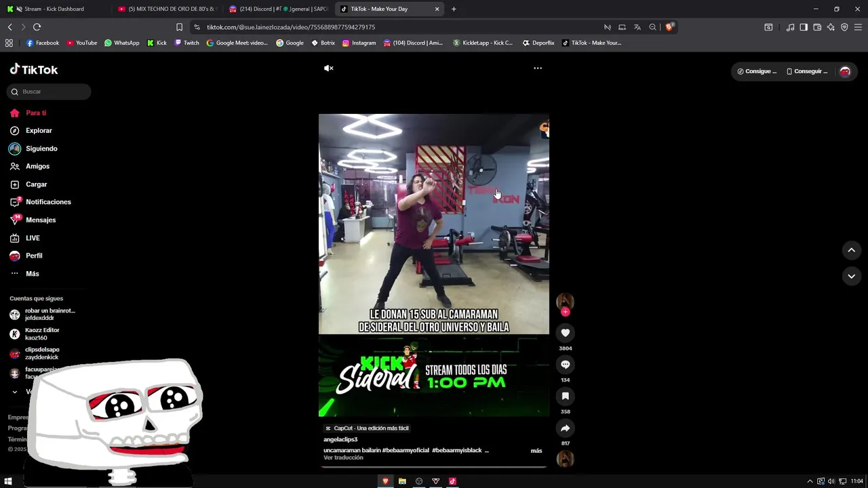This screenshot has height=488, width=868.
Task: Open Notificaciones panel
Action: click(40, 202)
